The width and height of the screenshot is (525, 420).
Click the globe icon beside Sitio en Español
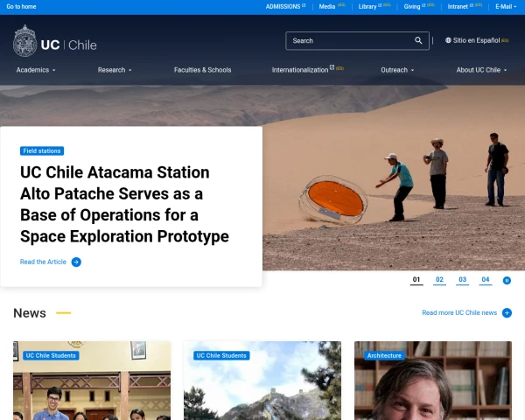coord(448,40)
